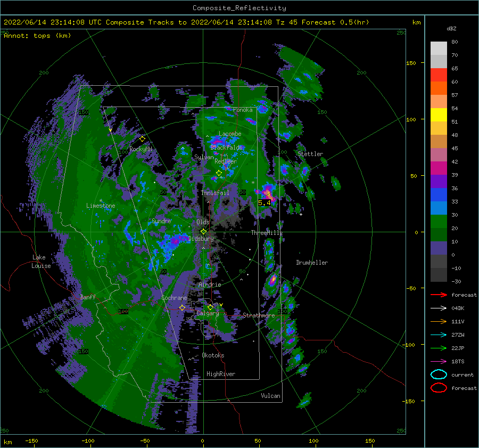Click the green 22JP arrow symbol

439,348
